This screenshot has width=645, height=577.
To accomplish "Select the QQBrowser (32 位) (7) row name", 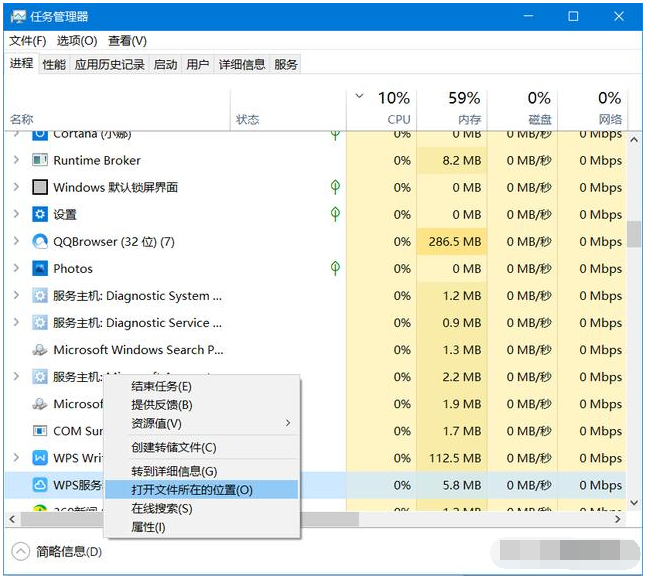I will [114, 241].
